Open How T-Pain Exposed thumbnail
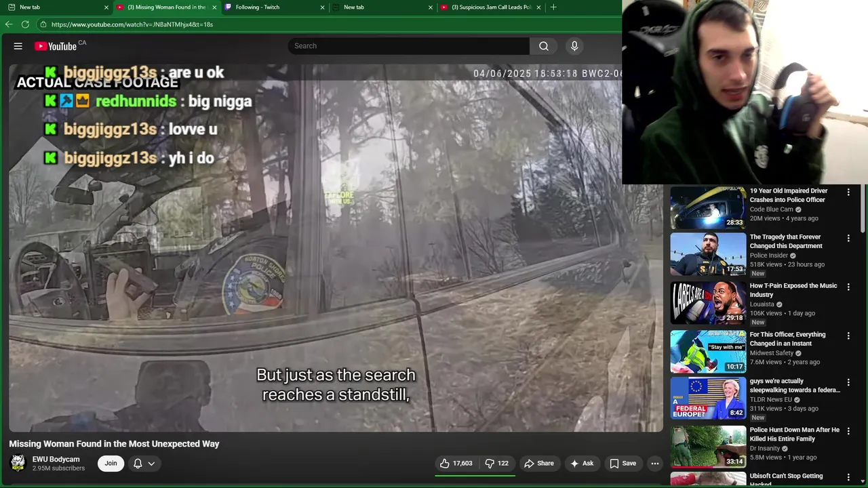This screenshot has width=868, height=488. (x=708, y=303)
